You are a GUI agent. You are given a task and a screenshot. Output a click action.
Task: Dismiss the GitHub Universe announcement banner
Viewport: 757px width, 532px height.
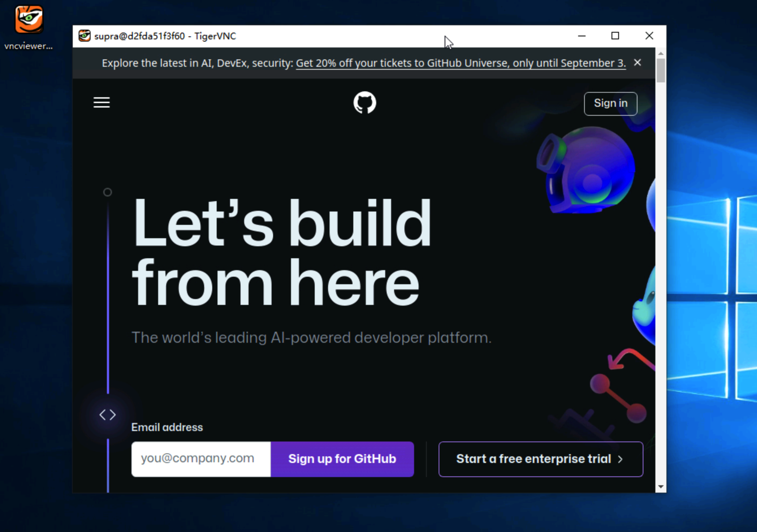(x=637, y=63)
